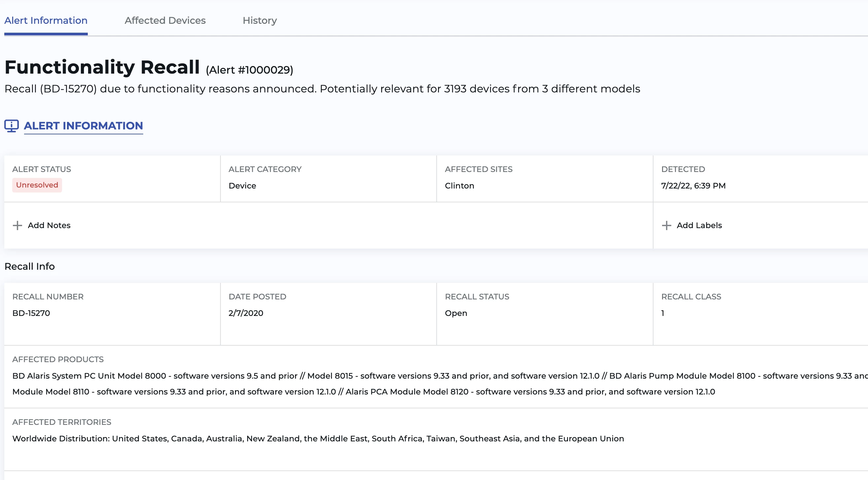Click the recall number BD-15270 value
This screenshot has height=480, width=868.
pyautogui.click(x=31, y=313)
